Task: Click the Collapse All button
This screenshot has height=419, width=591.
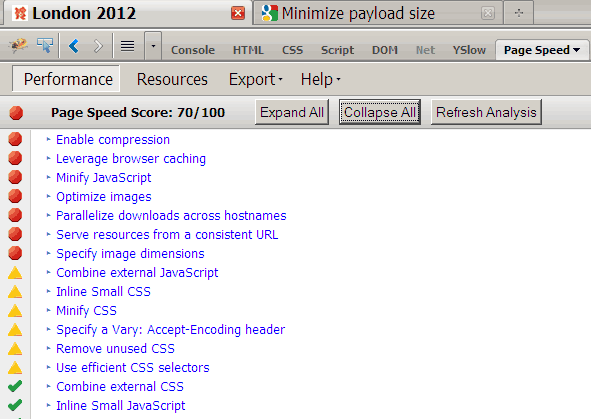Action: click(x=380, y=112)
